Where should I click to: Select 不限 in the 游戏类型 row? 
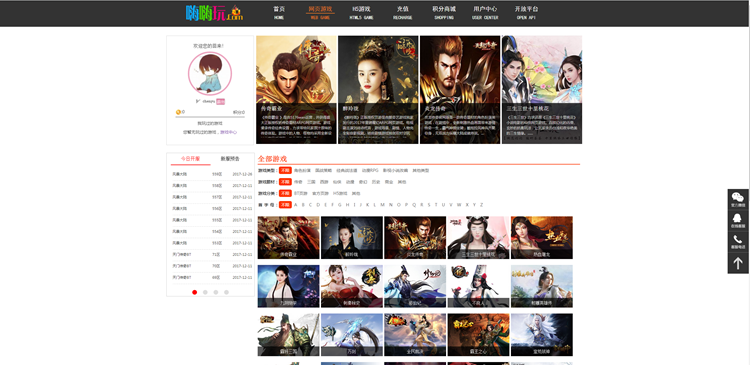[285, 170]
